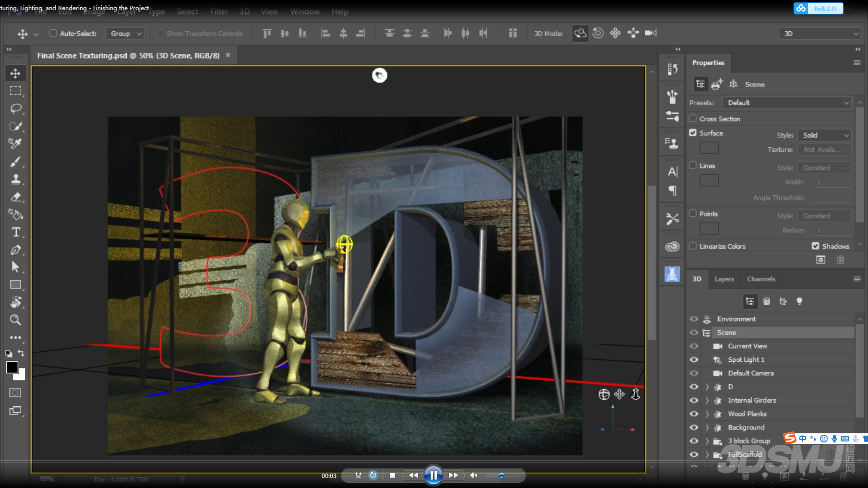The height and width of the screenshot is (488, 868).
Task: Open the 3D workspace dropdown
Action: tap(820, 34)
